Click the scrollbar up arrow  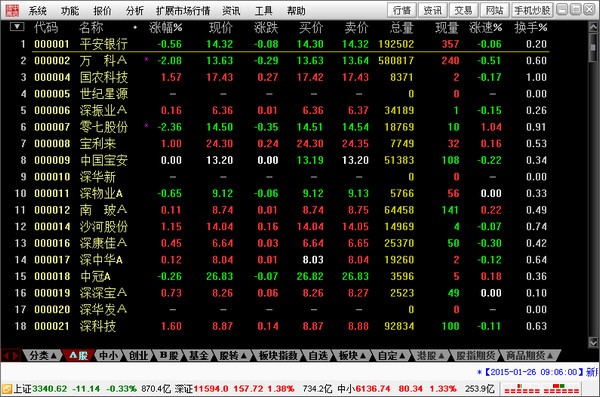pyautogui.click(x=593, y=27)
